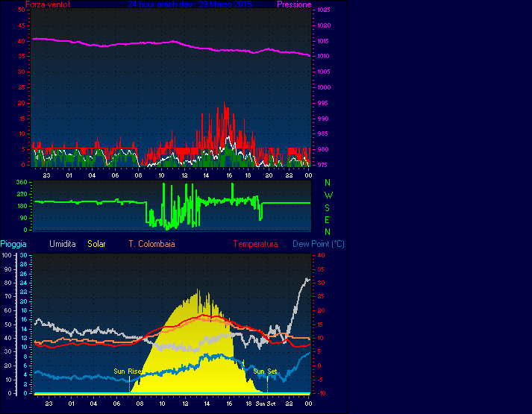Click the "995" pressure axis value
The image size is (532, 414).
coord(322,103)
